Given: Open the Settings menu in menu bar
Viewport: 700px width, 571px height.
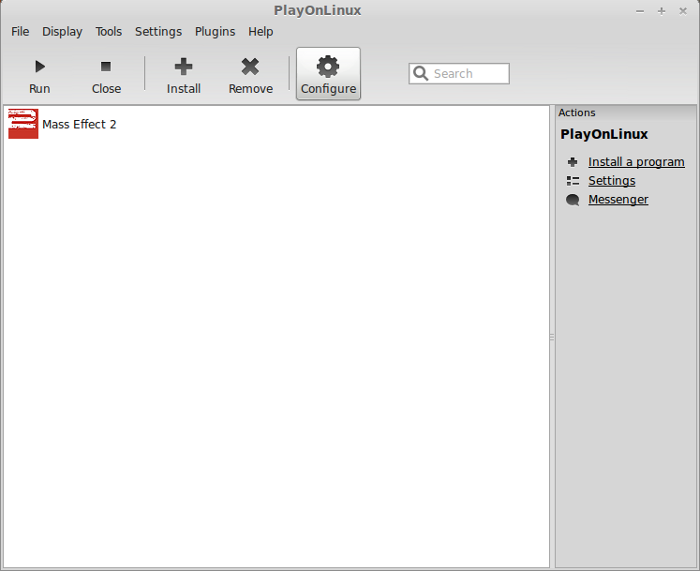Looking at the screenshot, I should tap(158, 32).
